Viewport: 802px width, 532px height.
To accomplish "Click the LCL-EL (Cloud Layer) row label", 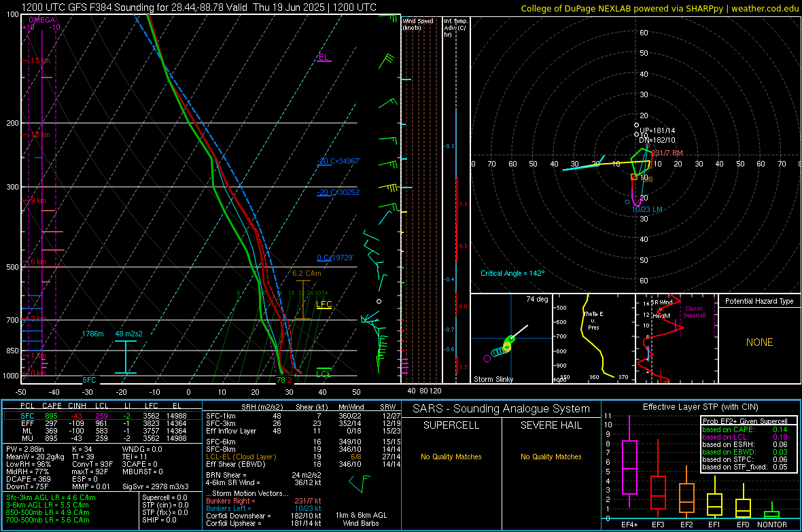I will pyautogui.click(x=241, y=457).
